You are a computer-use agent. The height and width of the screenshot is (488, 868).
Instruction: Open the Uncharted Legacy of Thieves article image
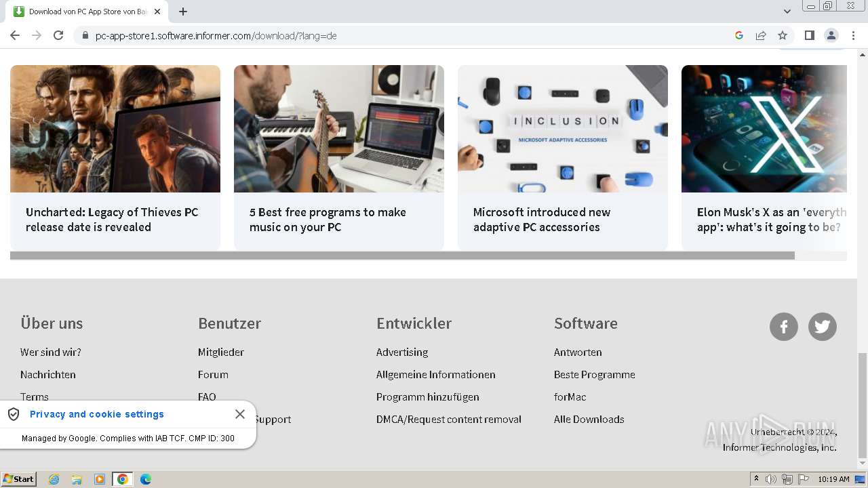coord(115,129)
